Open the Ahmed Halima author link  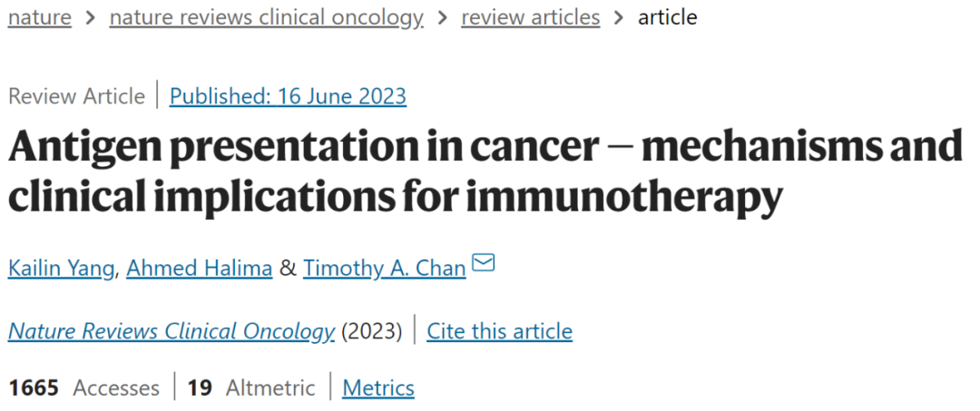click(x=200, y=268)
